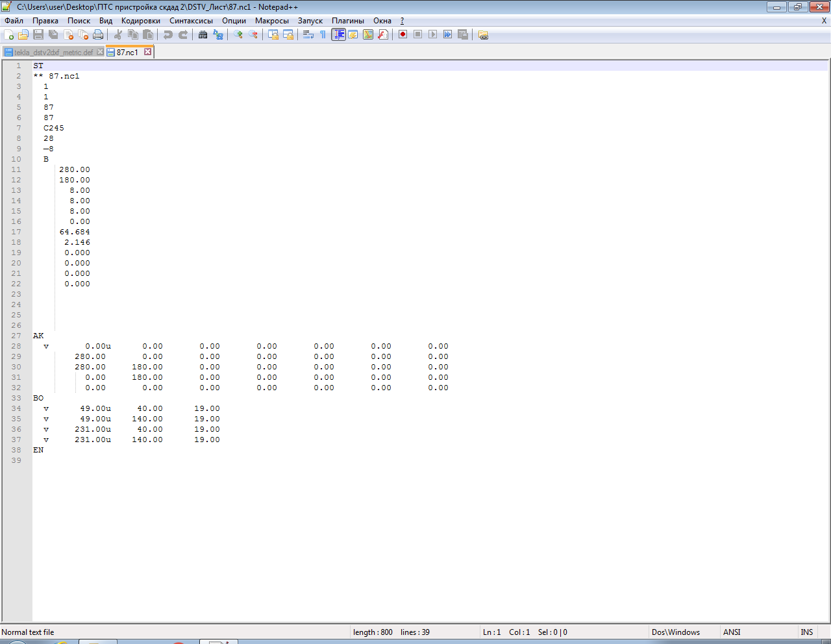The height and width of the screenshot is (644, 831).
Task: Open the Плагины menu
Action: tap(347, 21)
